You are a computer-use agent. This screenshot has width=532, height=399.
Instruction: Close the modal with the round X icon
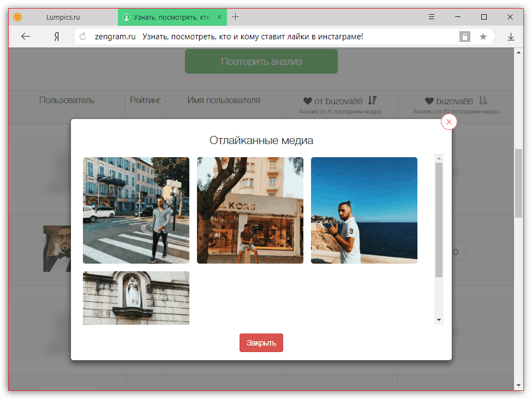tap(449, 122)
